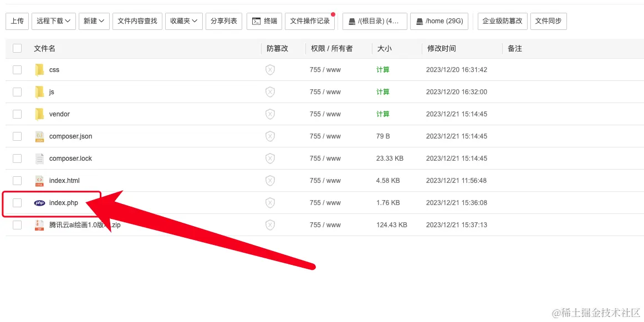
Task: Click the composer.json file icon
Action: 39,136
